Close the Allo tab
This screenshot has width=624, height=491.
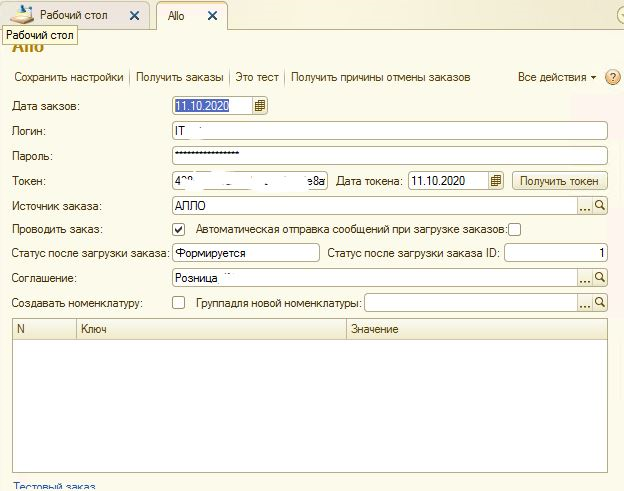(213, 16)
